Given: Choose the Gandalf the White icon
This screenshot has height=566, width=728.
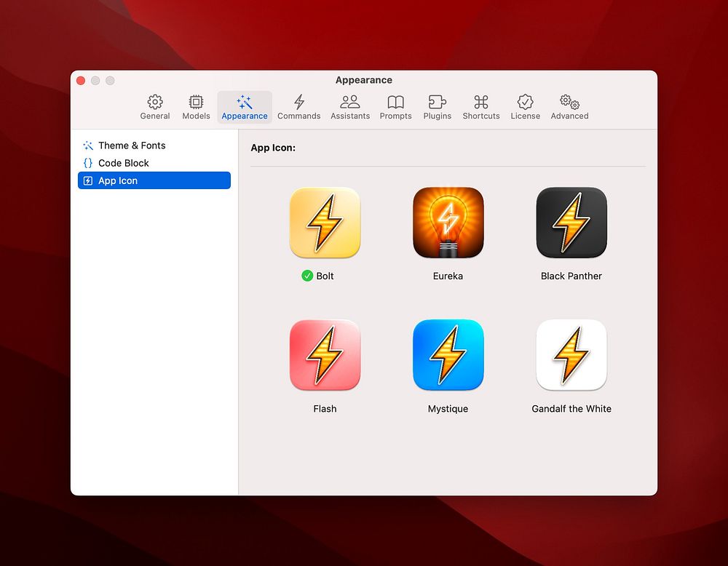Looking at the screenshot, I should [571, 355].
